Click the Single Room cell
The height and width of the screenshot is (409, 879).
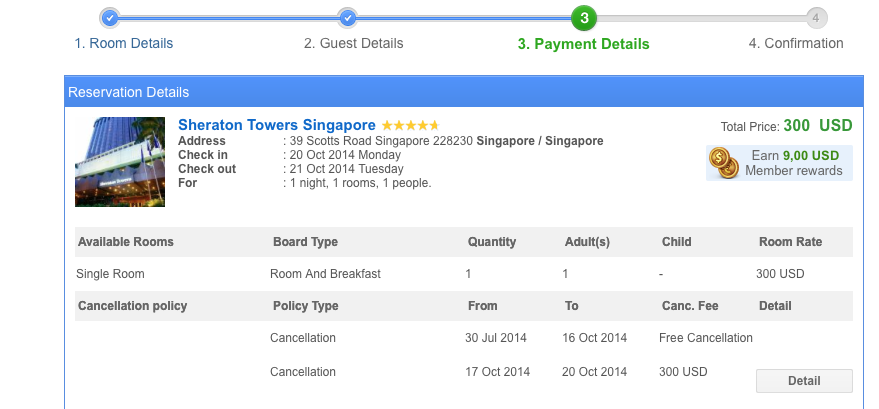(110, 274)
